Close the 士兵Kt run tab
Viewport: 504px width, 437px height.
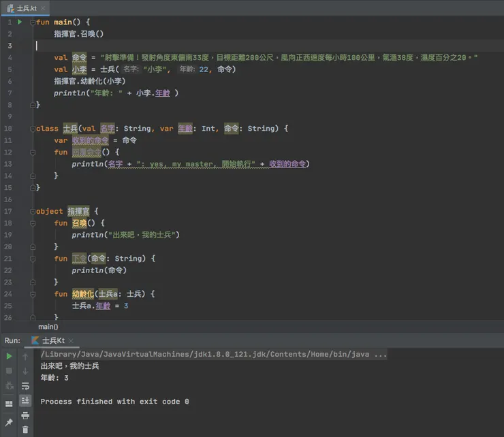coord(71,340)
